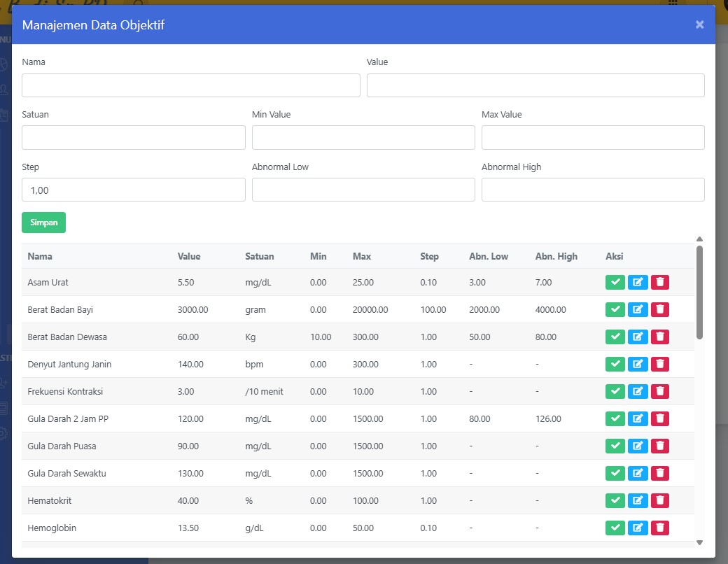
Task: Focus the Nama input field
Action: click(190, 85)
